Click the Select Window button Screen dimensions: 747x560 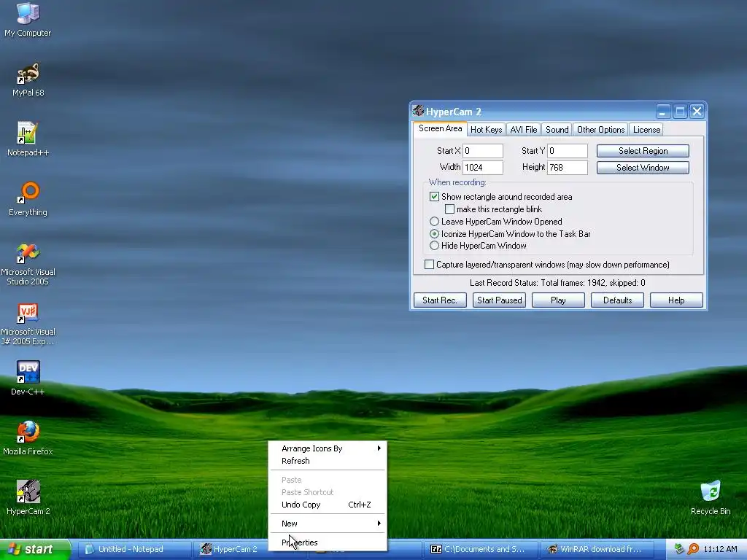pos(643,168)
